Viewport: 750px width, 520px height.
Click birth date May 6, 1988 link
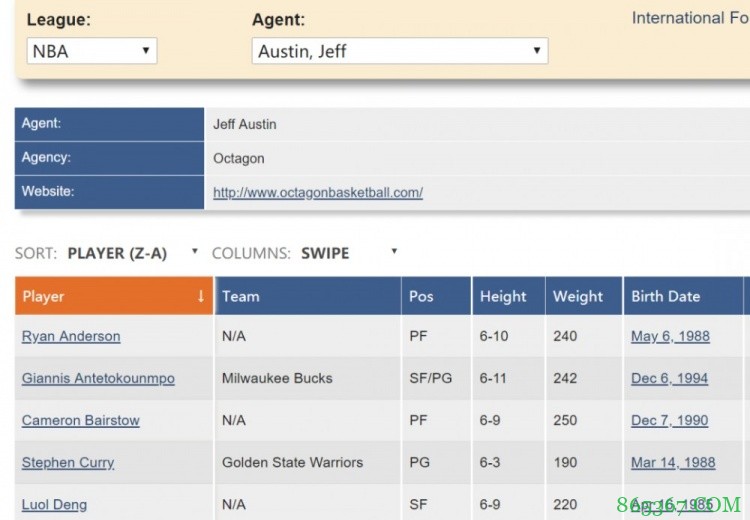(x=670, y=337)
